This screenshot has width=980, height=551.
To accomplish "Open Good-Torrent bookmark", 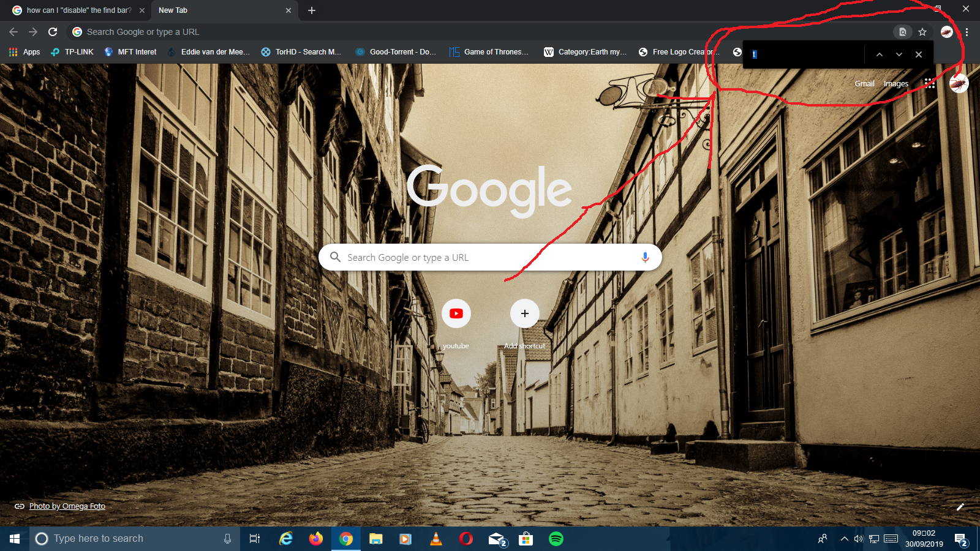I will (396, 52).
